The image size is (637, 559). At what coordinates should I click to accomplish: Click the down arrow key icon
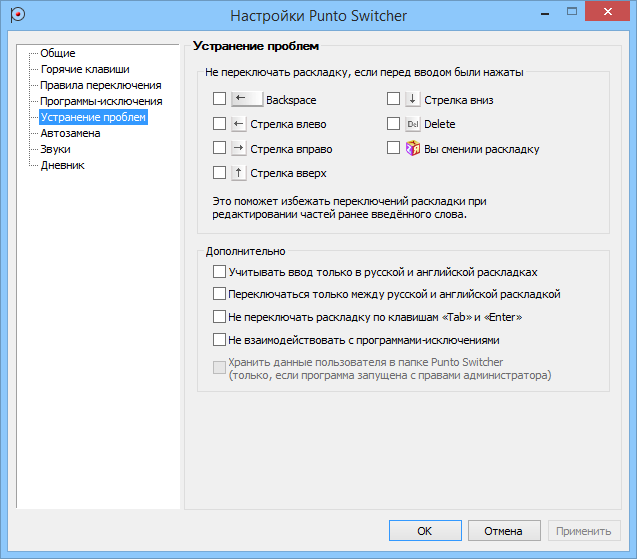point(412,99)
